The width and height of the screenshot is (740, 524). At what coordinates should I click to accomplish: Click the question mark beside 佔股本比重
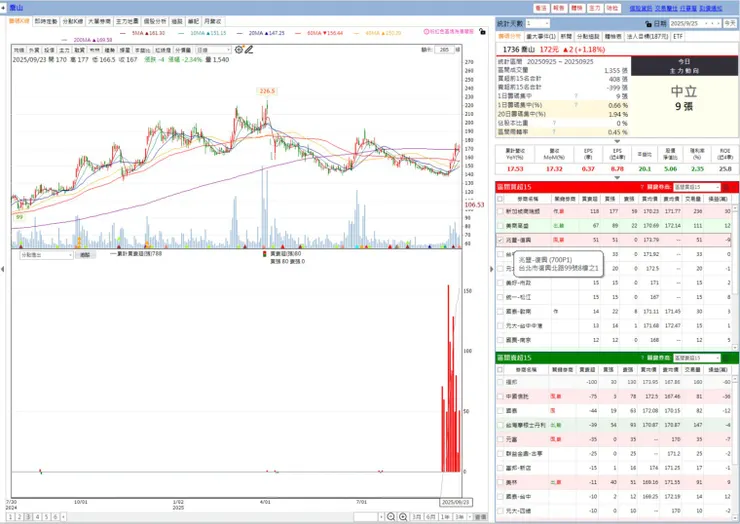point(554,123)
